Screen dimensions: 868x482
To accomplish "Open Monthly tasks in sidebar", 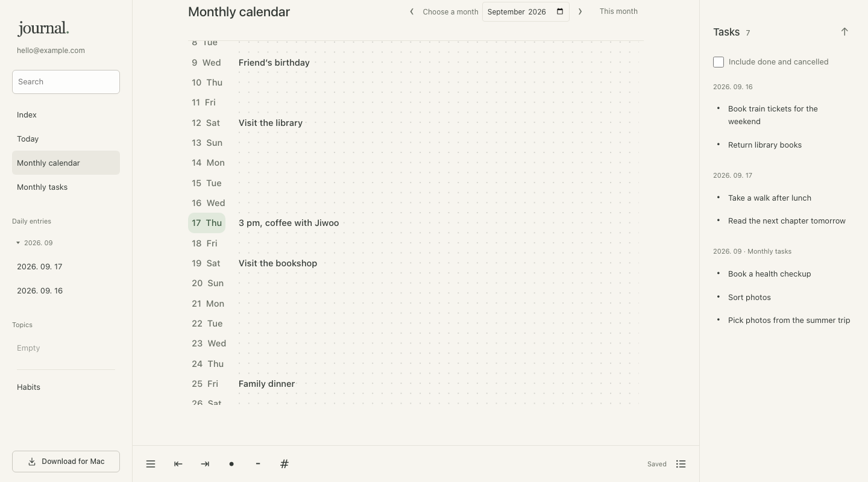I will [x=66, y=187].
